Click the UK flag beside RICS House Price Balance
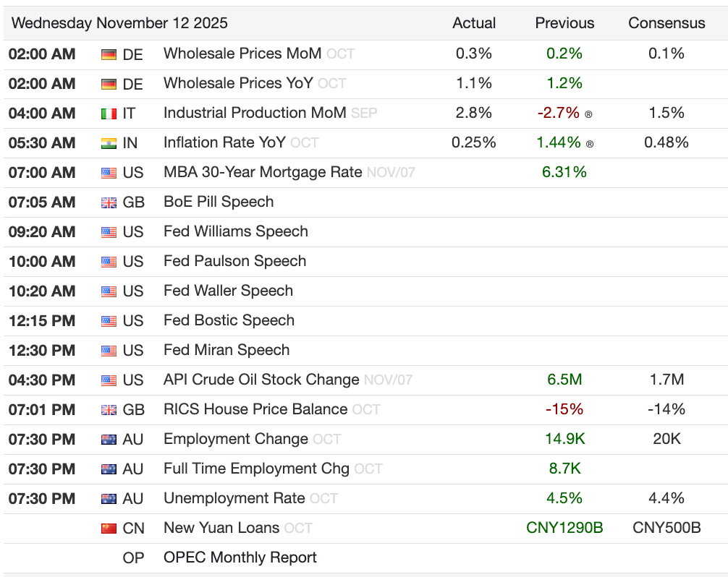Viewport: 728px width, 577px height. pos(109,411)
